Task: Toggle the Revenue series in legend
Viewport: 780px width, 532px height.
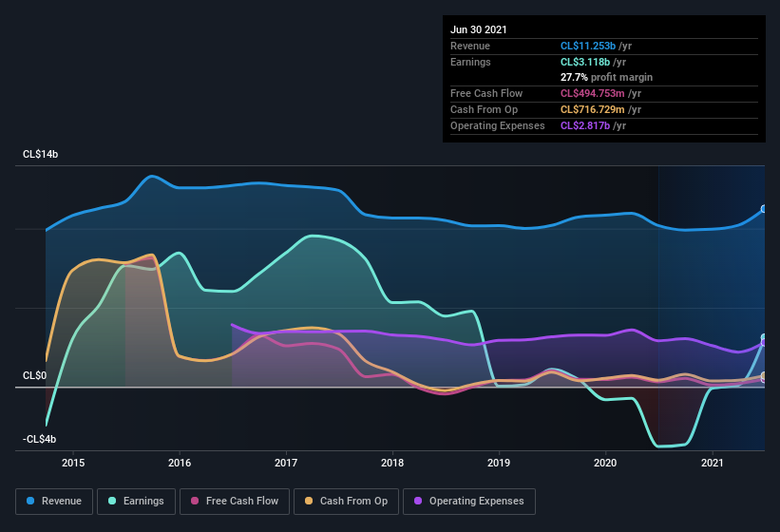Action: point(54,502)
